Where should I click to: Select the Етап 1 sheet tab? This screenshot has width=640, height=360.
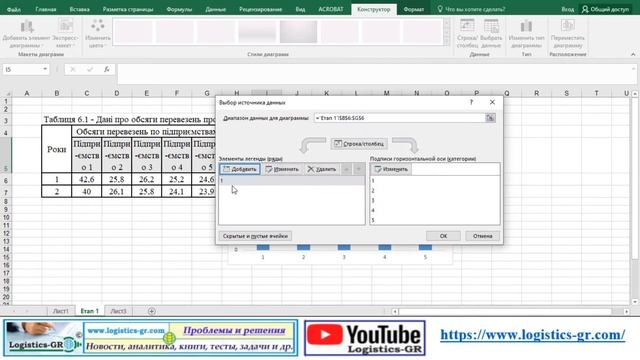(89, 311)
